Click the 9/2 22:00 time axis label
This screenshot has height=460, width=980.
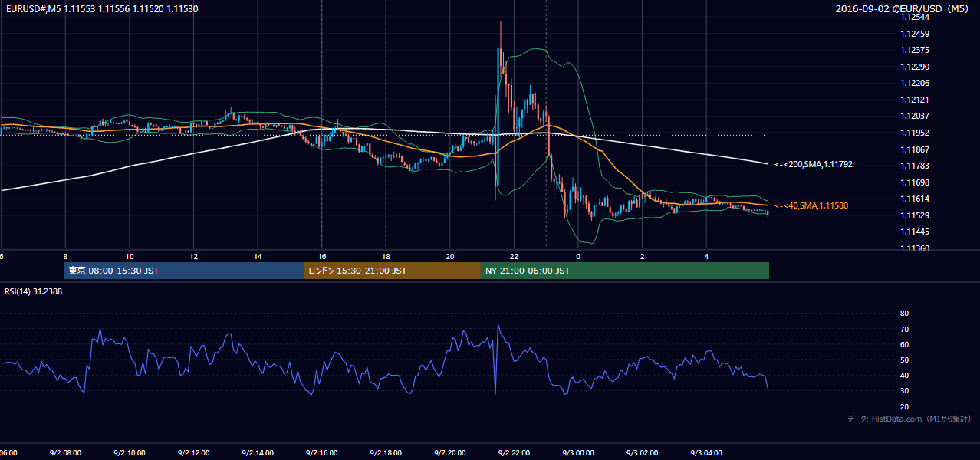tap(514, 452)
